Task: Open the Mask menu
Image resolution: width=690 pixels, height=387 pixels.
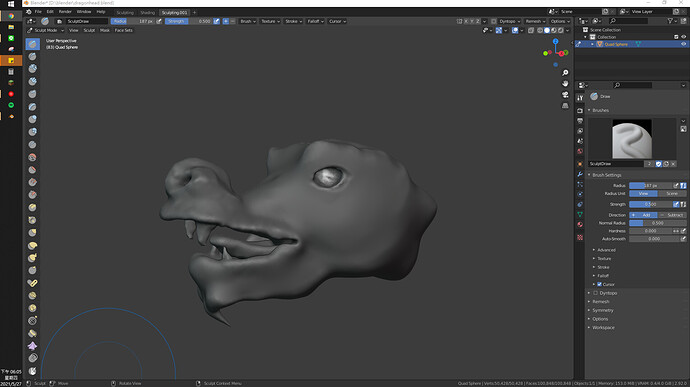Action: pos(105,30)
